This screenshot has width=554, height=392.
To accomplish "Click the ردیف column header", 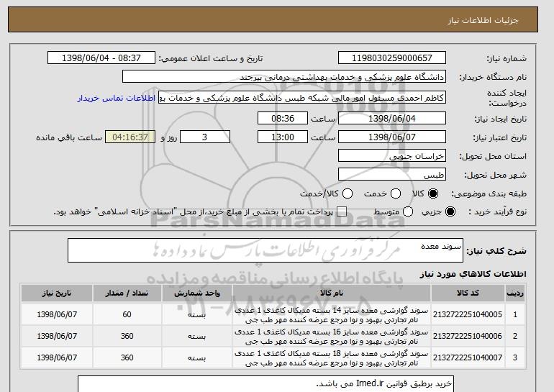I will pyautogui.click(x=515, y=293).
